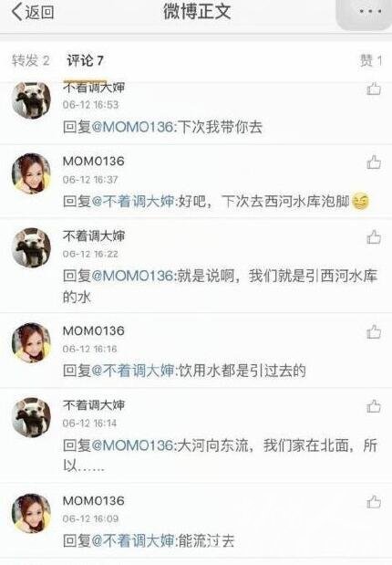The width and height of the screenshot is (392, 565).
Task: Like MOMO136's comment about 西河水库泡脚
Action: pyautogui.click(x=374, y=162)
